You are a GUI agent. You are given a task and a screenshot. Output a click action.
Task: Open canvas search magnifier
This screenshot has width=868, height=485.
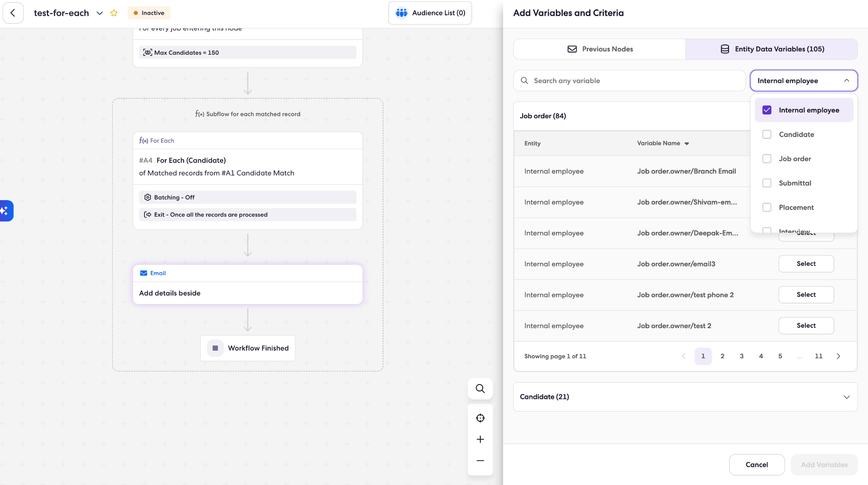[480, 389]
